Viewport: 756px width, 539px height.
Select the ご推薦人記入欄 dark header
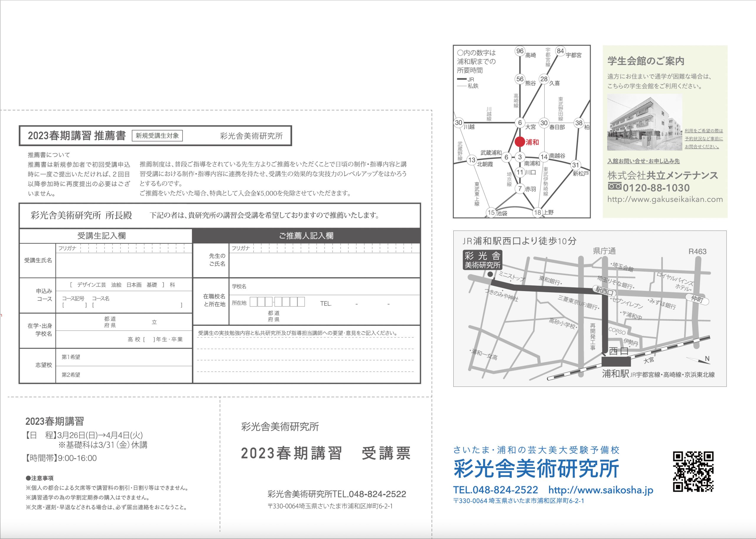pos(306,236)
